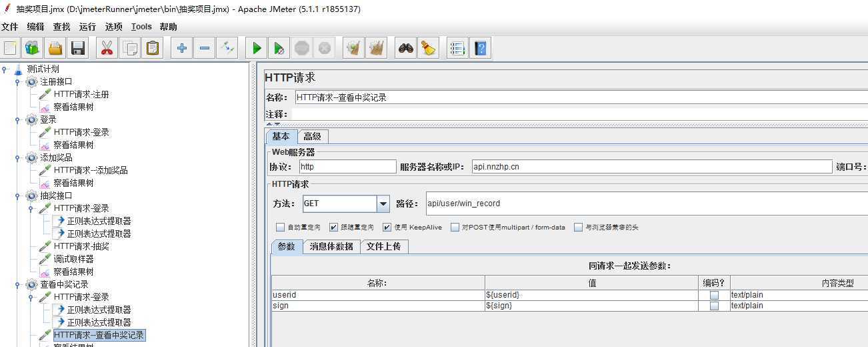Collapse the 添加奖品 node toggle

point(17,157)
